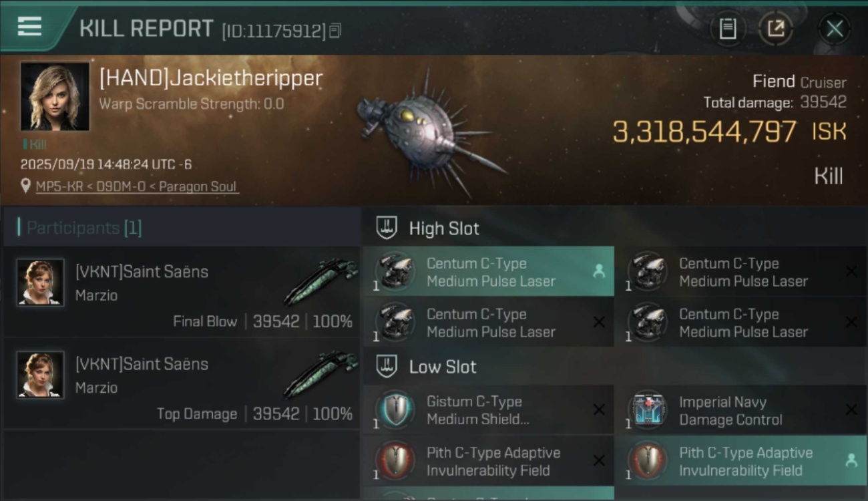
Task: Tap person icon on Pith Invulnerability Field
Action: [851, 460]
